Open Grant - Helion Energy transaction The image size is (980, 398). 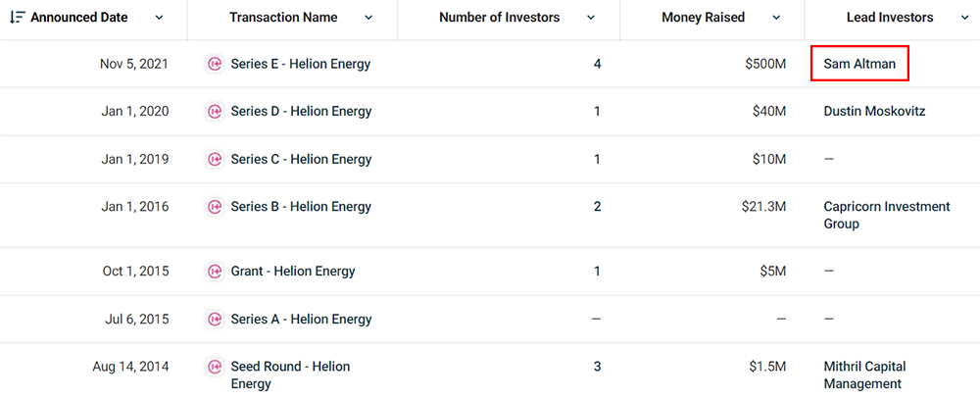pyautogui.click(x=293, y=272)
